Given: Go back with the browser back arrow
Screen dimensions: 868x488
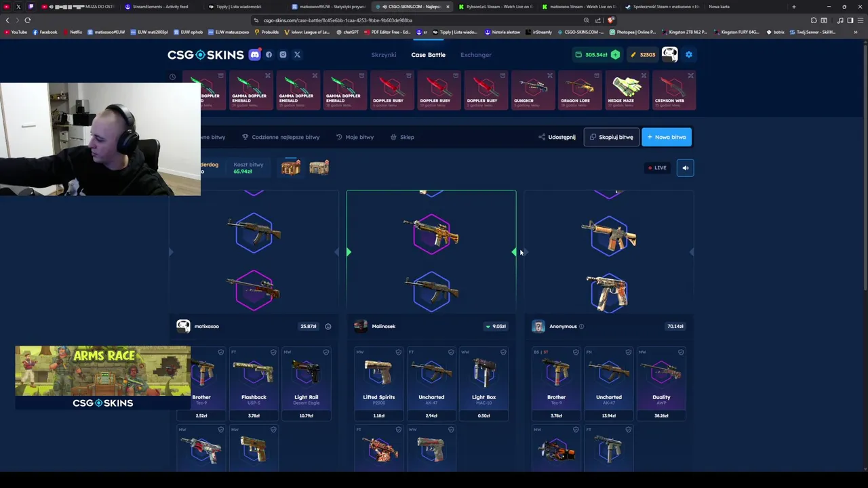Looking at the screenshot, I should 7,20.
